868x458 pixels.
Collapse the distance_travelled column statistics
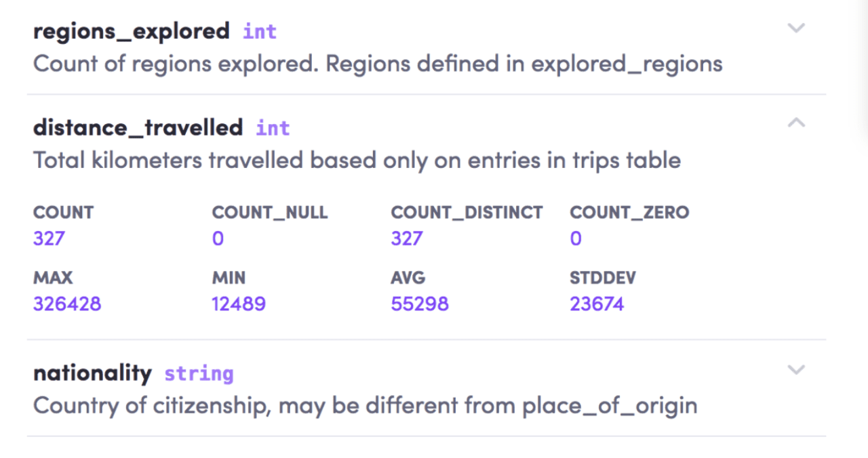(x=796, y=123)
